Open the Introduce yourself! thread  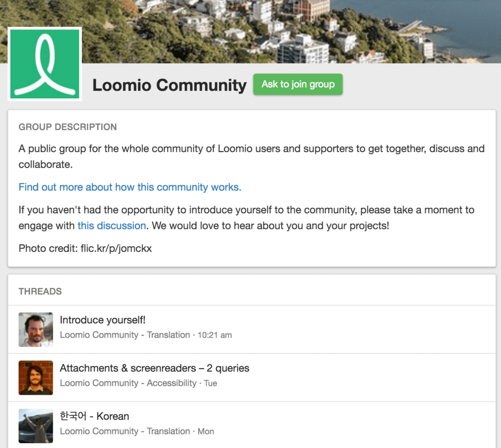102,320
